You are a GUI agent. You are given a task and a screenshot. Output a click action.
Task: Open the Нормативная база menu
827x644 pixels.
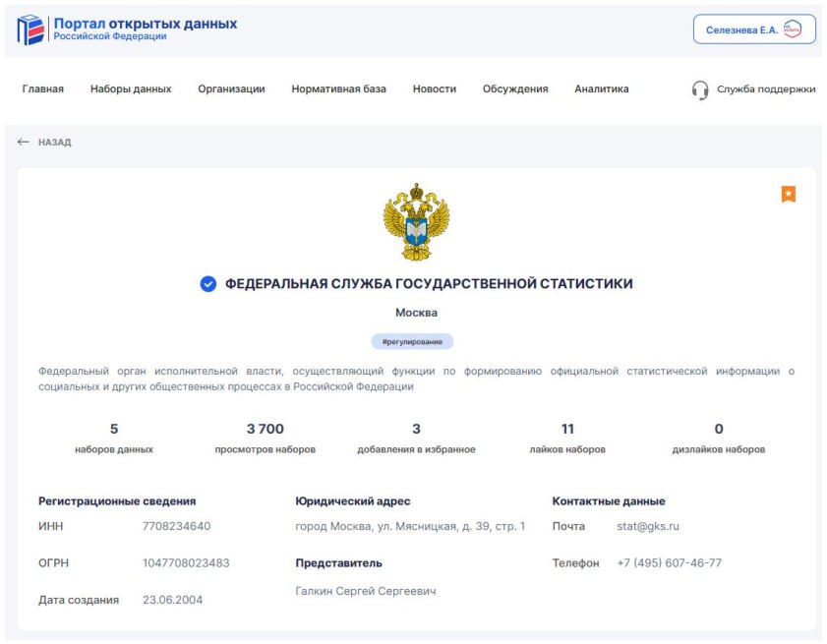[x=338, y=89]
